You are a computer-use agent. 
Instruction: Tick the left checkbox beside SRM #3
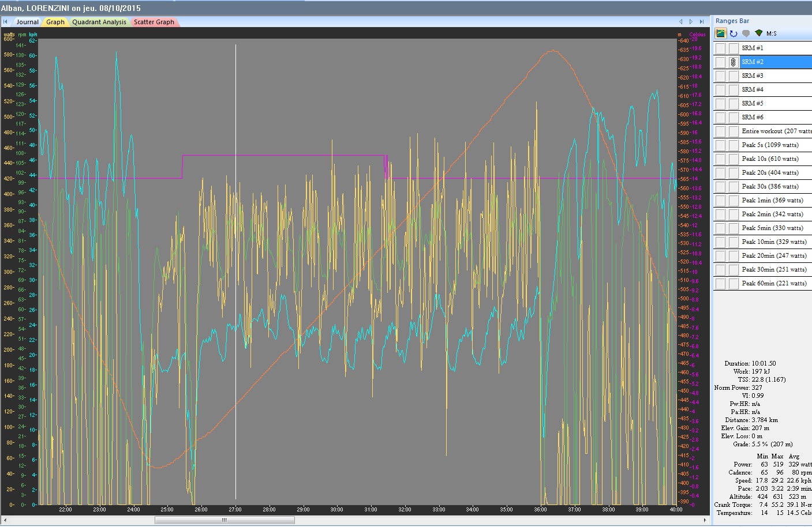click(x=720, y=76)
